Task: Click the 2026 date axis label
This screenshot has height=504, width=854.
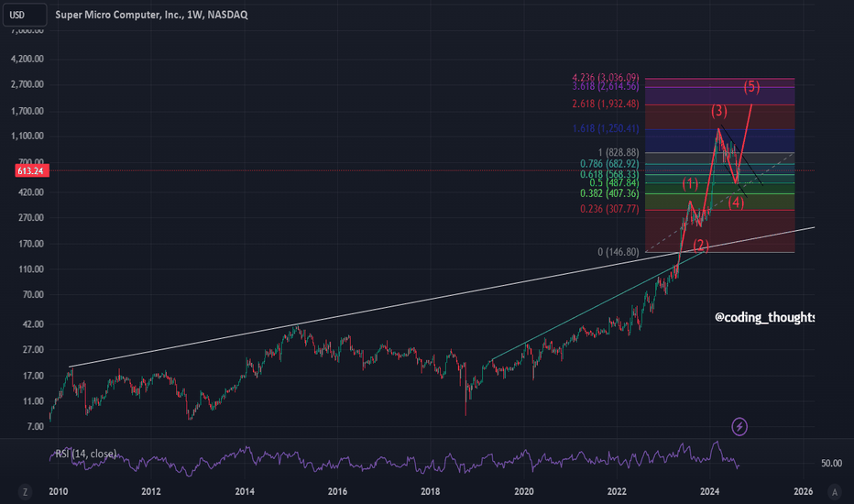Action: point(804,491)
